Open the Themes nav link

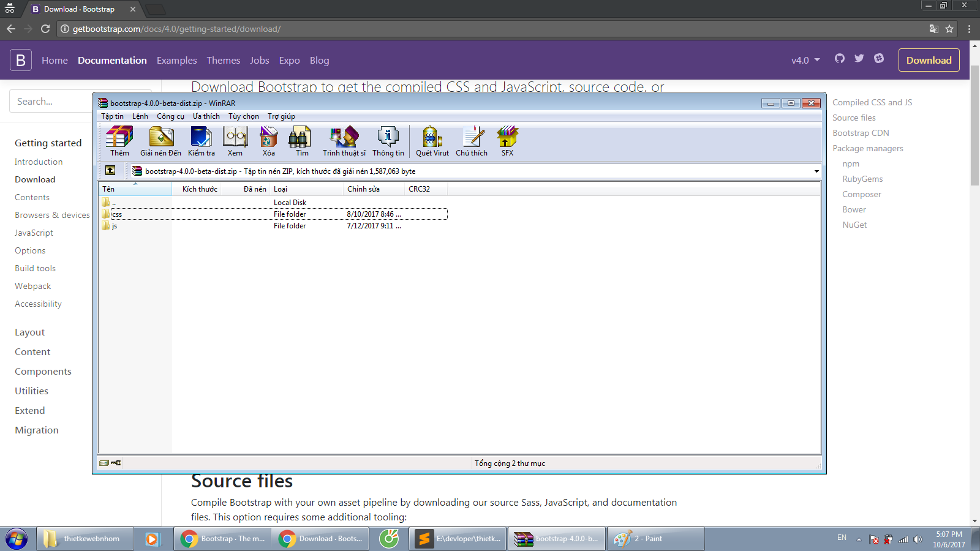click(x=223, y=60)
